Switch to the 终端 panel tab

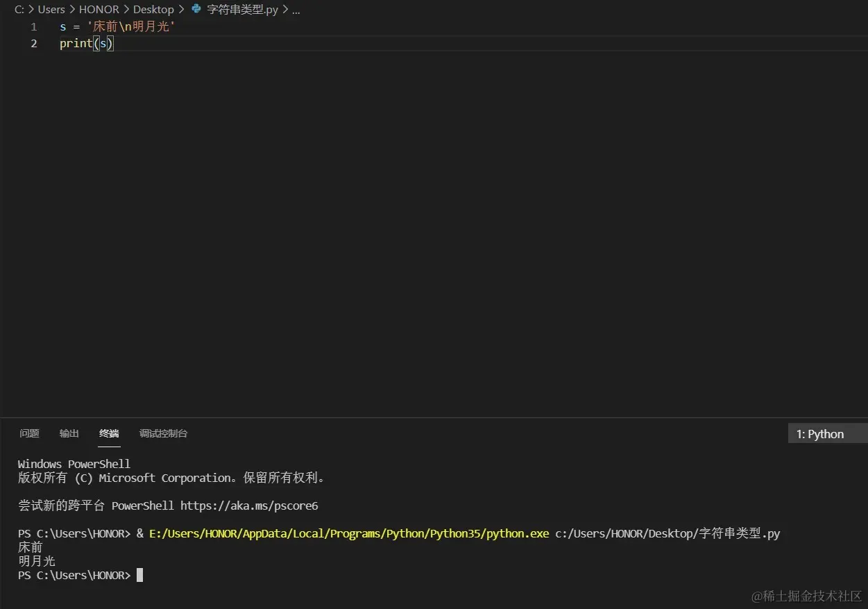(109, 433)
